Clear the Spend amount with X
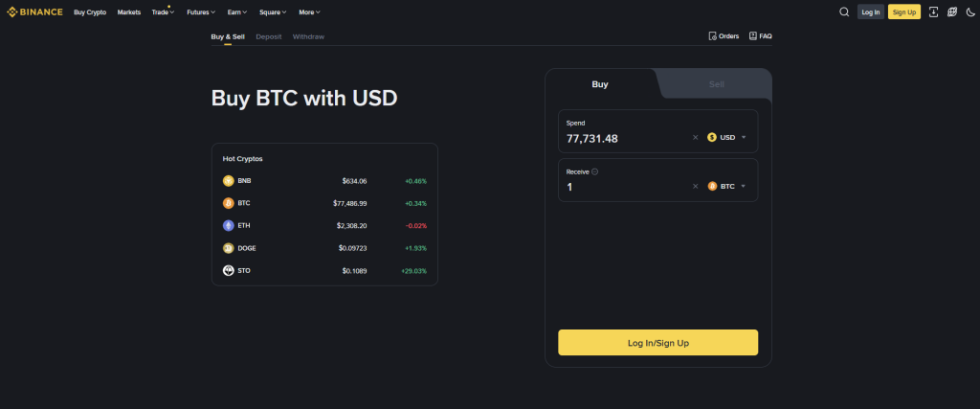This screenshot has height=409, width=980. [x=696, y=138]
